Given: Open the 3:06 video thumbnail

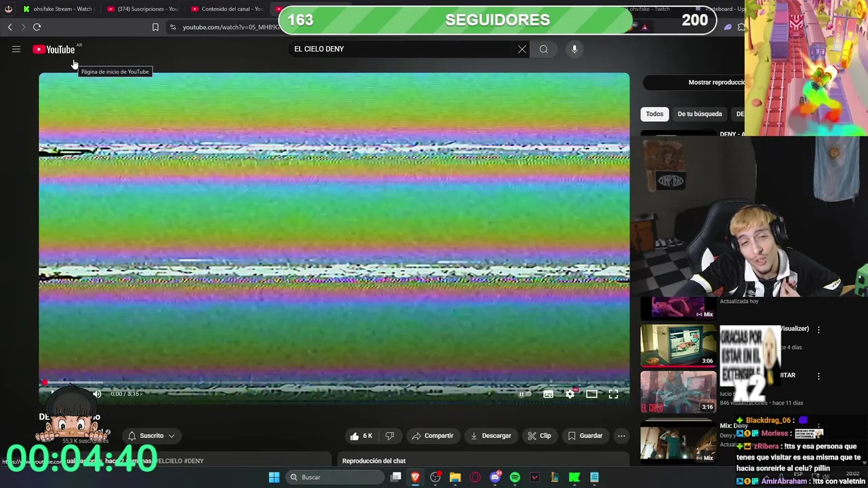Looking at the screenshot, I should pos(678,345).
